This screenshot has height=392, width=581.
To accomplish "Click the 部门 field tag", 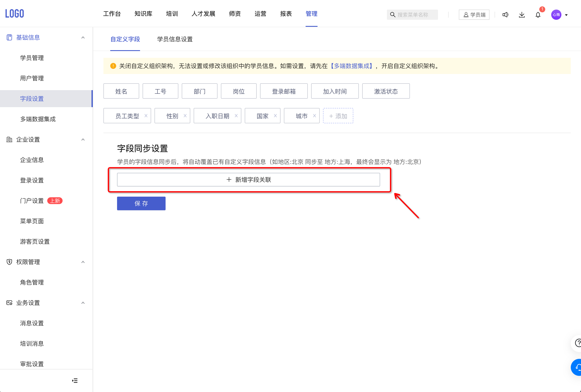I will [199, 91].
